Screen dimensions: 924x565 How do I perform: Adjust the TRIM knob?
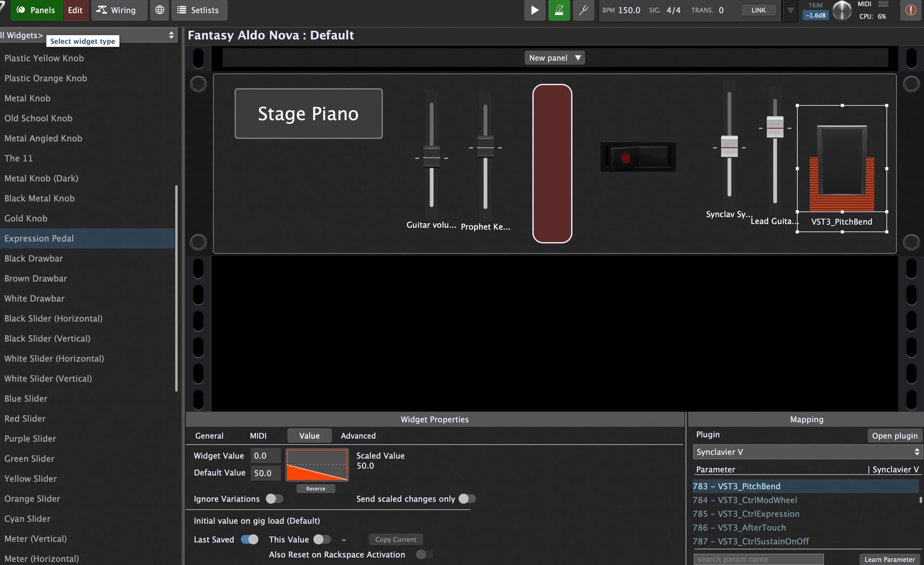(842, 10)
